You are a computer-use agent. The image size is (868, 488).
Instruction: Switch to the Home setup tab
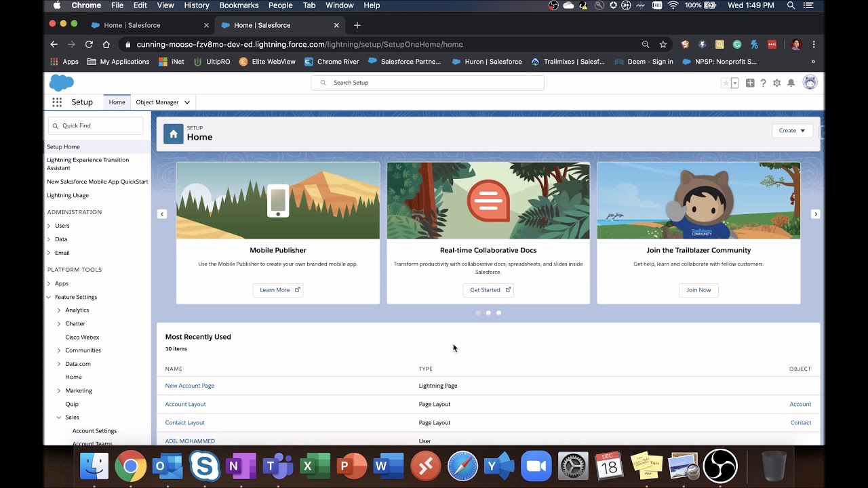[117, 102]
